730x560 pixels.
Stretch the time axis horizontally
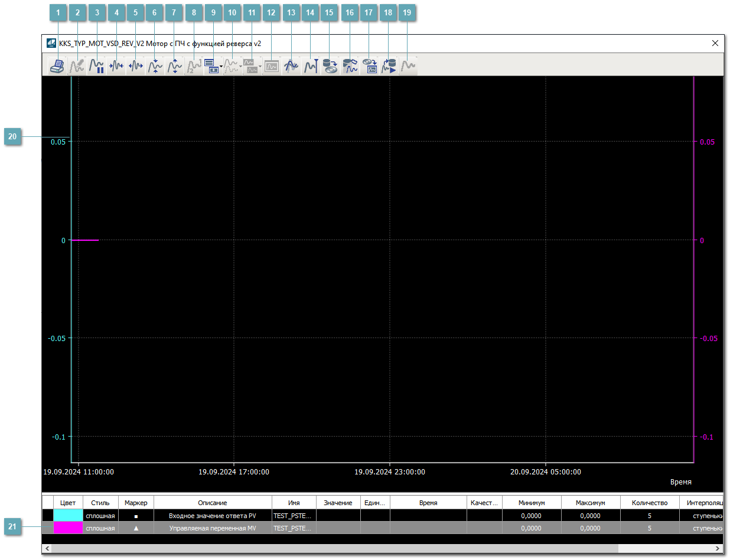[x=136, y=66]
